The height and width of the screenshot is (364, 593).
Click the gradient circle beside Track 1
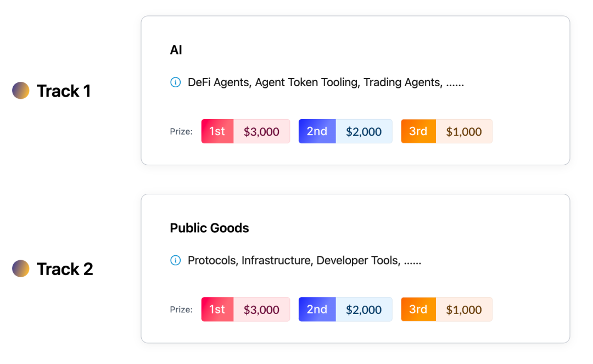21,91
